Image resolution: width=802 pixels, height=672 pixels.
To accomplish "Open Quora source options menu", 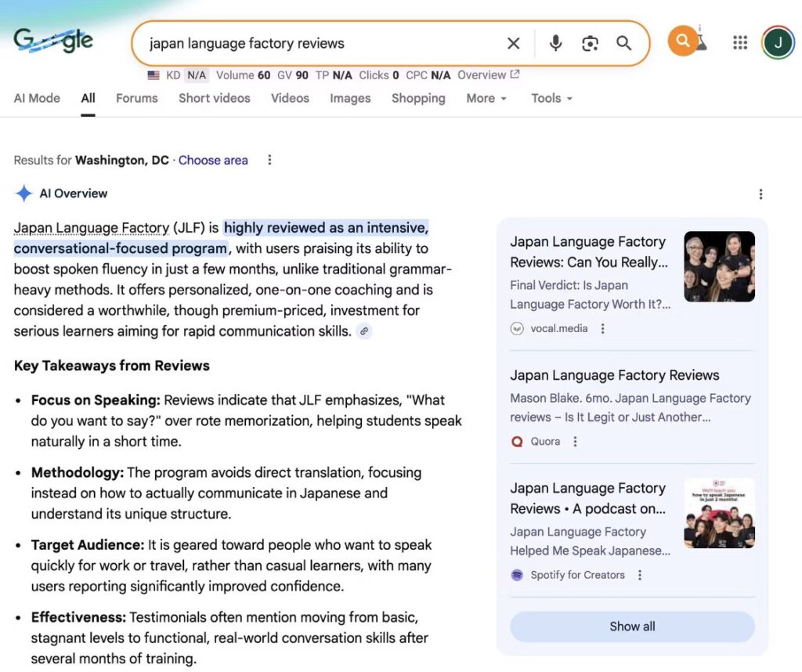I will click(x=575, y=442).
